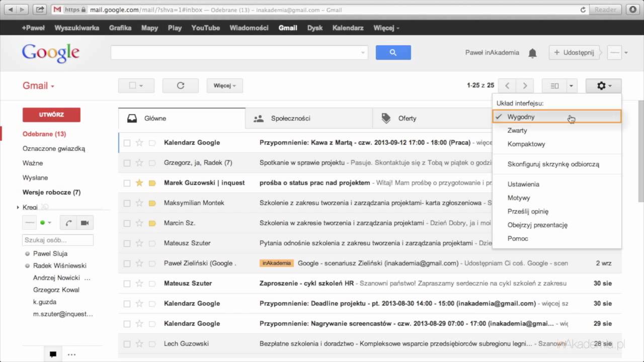
Task: Click the blue search magnifier button
Action: [393, 52]
